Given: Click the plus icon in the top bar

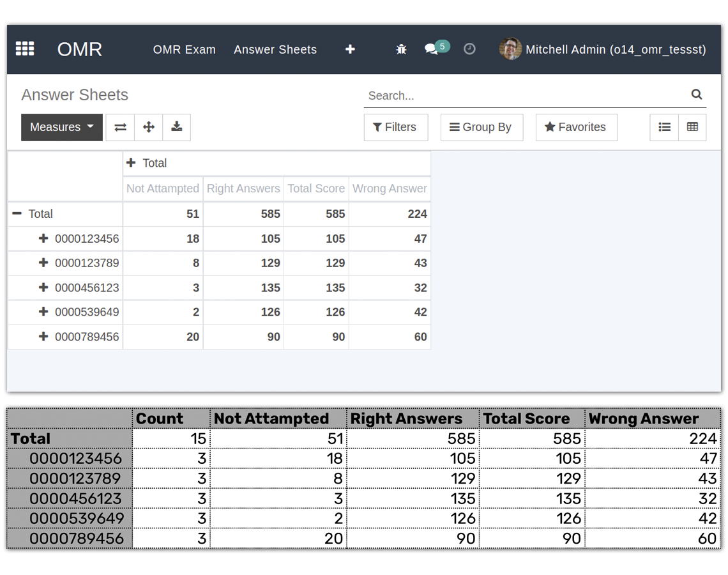Looking at the screenshot, I should coord(350,49).
